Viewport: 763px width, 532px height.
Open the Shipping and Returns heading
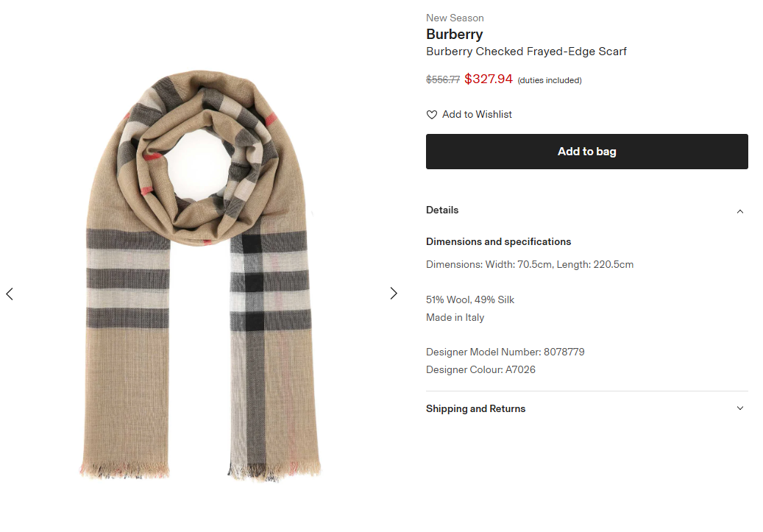coord(475,409)
